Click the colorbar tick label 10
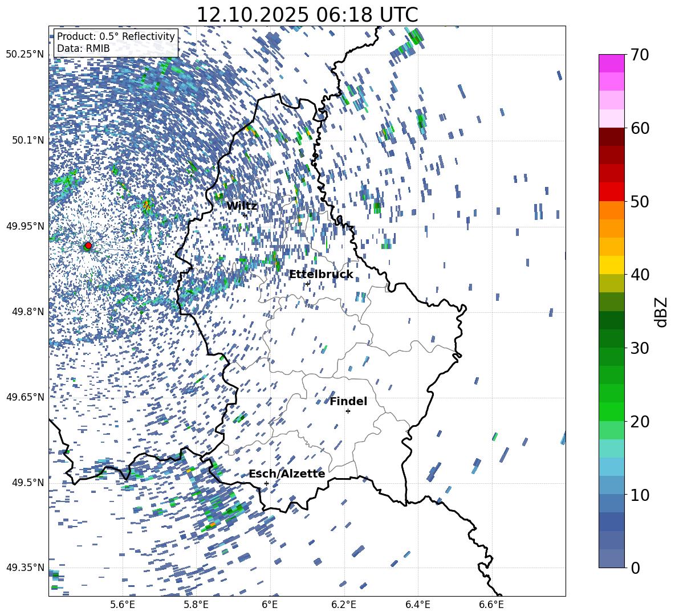This screenshot has height=616, width=675. coord(640,495)
